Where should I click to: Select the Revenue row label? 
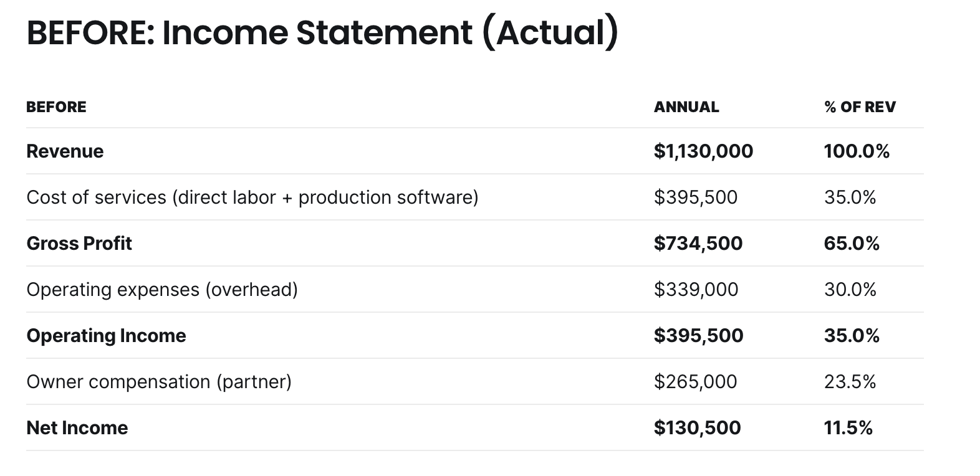click(x=65, y=151)
